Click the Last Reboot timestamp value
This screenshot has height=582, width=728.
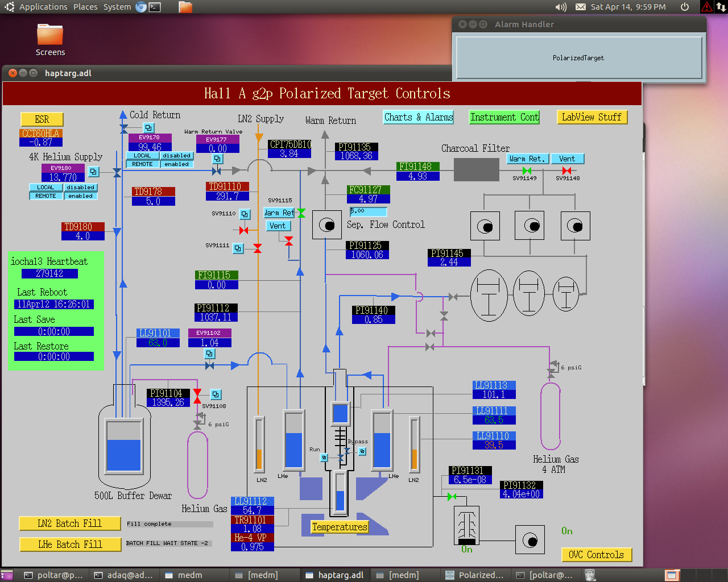pos(54,304)
